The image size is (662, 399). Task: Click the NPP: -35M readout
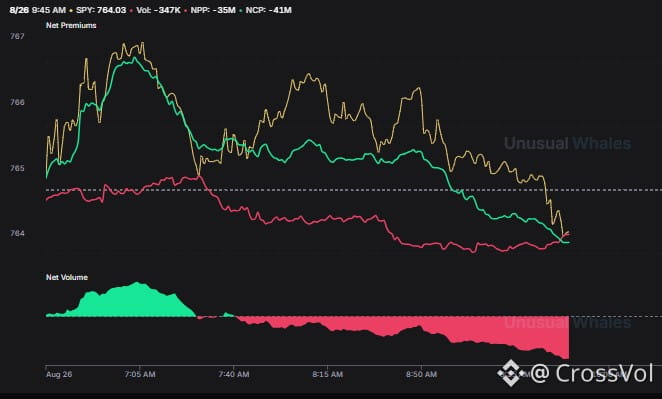213,10
